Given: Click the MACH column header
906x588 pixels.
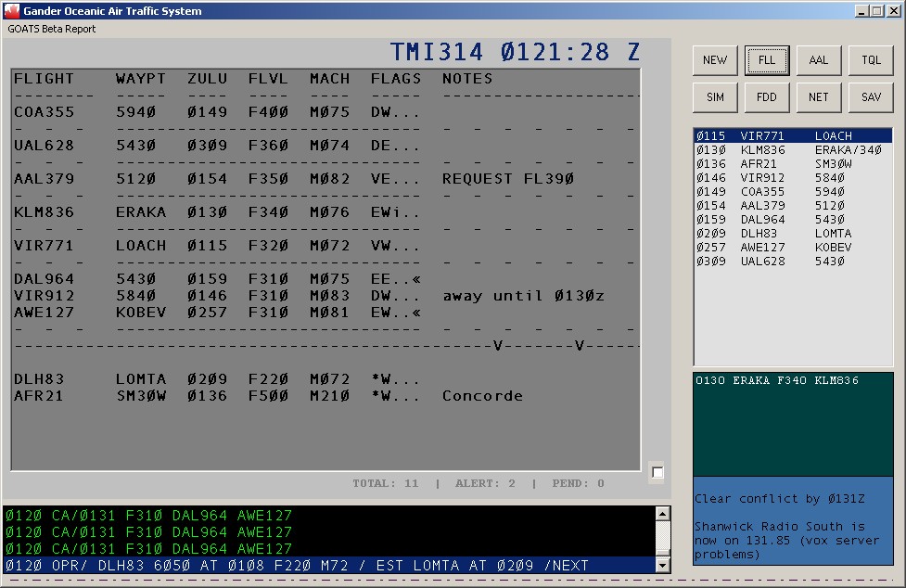Looking at the screenshot, I should (x=329, y=79).
